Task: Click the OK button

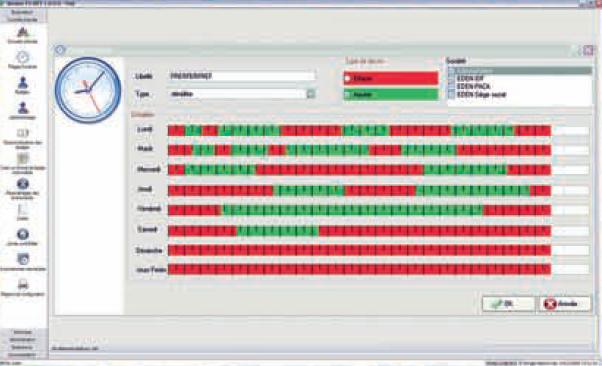Action: point(508,304)
